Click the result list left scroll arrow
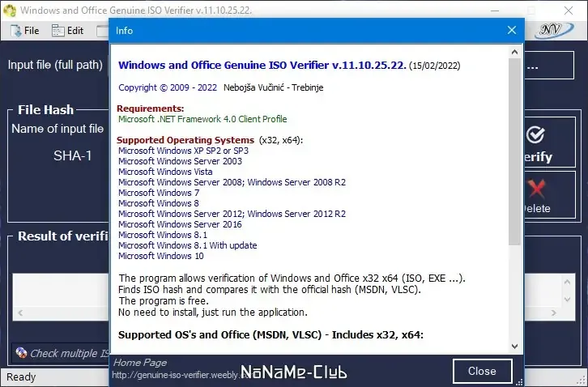Viewport: 588px width, 387px height. tap(20, 313)
